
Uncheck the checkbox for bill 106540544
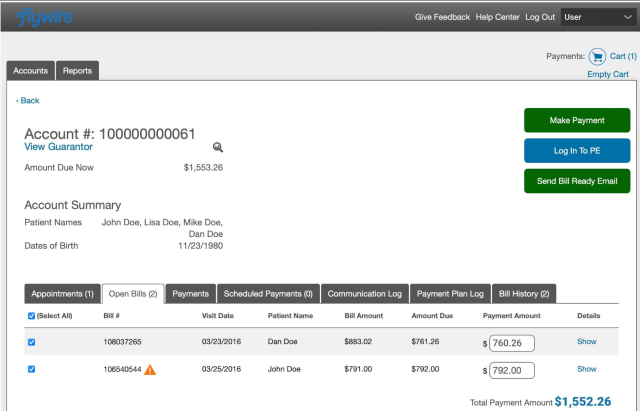tap(32, 369)
